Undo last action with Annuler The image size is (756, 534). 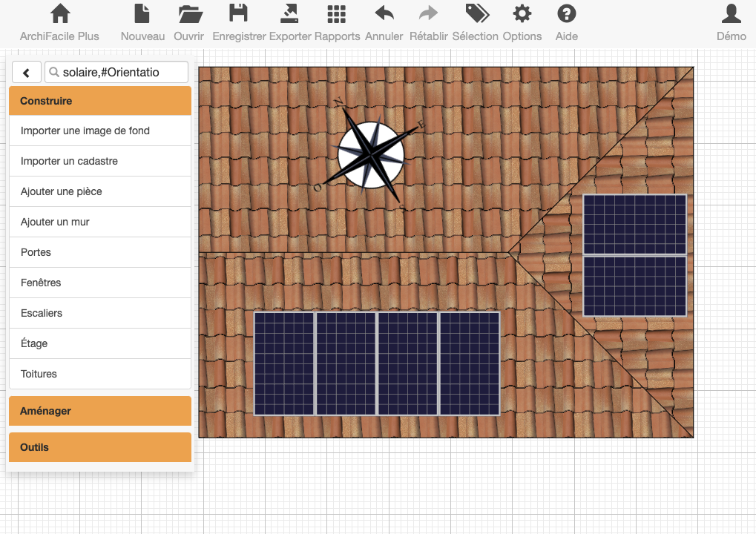pyautogui.click(x=384, y=15)
